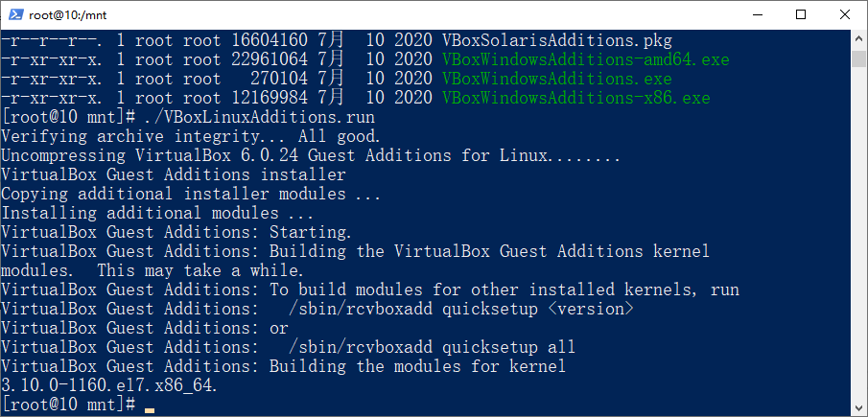Maximize the terminal window
Viewport: 868px width, 417px height.
click(x=801, y=15)
